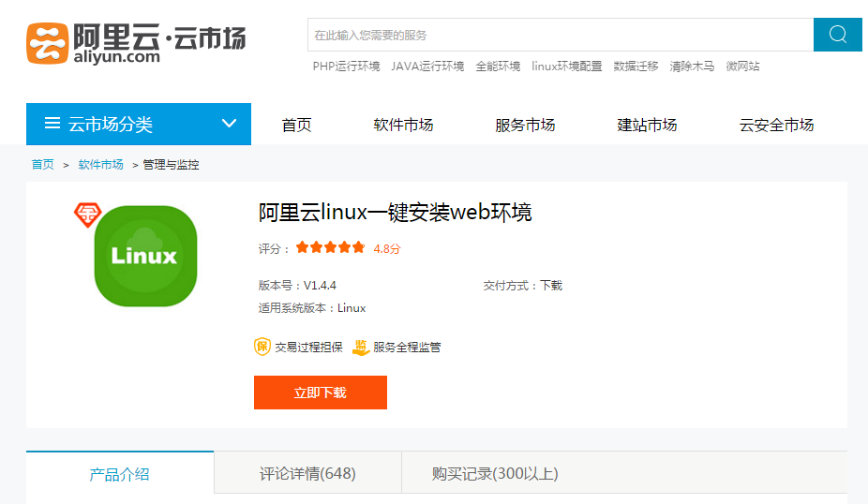
Task: Click the magnifier search button
Action: 837,35
